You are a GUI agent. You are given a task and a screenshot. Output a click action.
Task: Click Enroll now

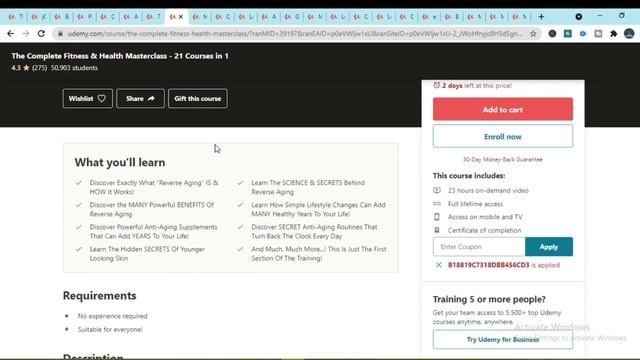click(503, 137)
